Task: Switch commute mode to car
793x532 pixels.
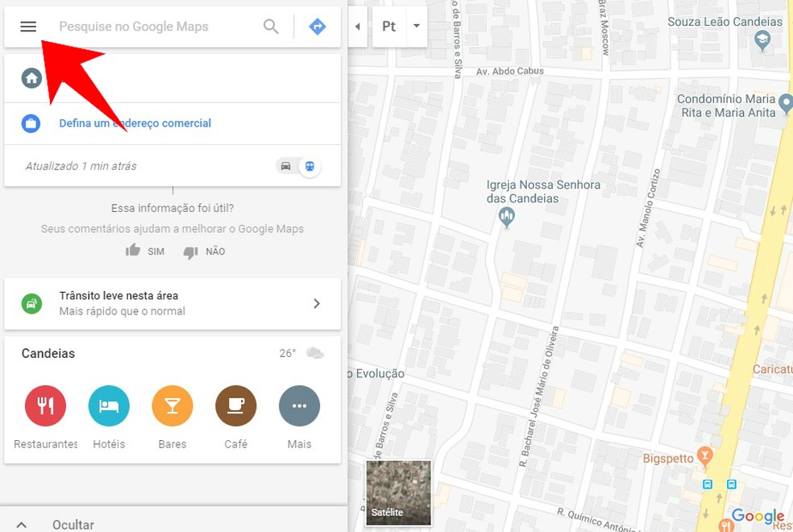Action: 286,166
